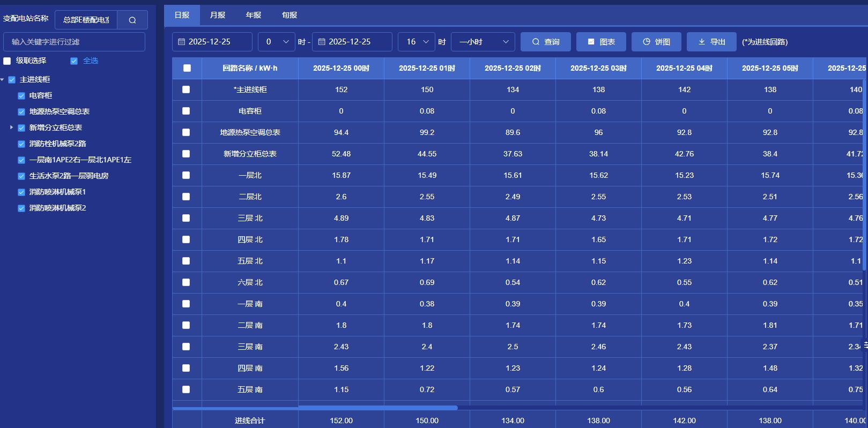Enable the 级联选择 checkbox
The width and height of the screenshot is (868, 428).
(8, 61)
